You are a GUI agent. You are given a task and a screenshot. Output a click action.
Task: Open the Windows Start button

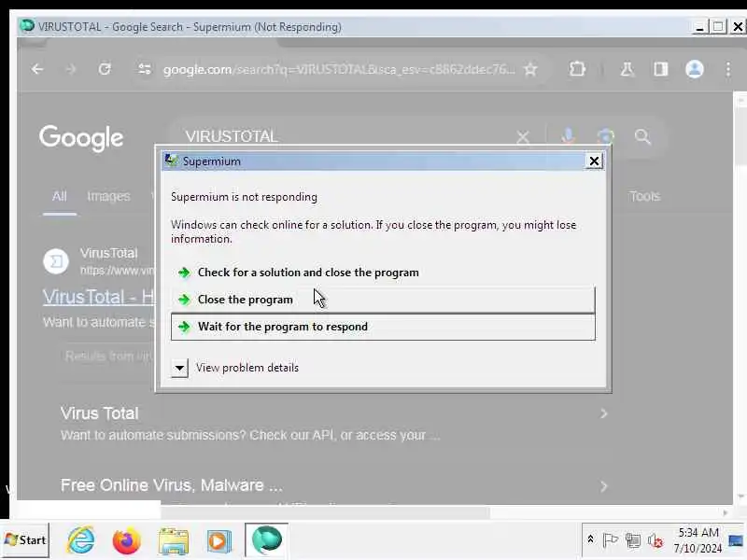click(x=25, y=540)
